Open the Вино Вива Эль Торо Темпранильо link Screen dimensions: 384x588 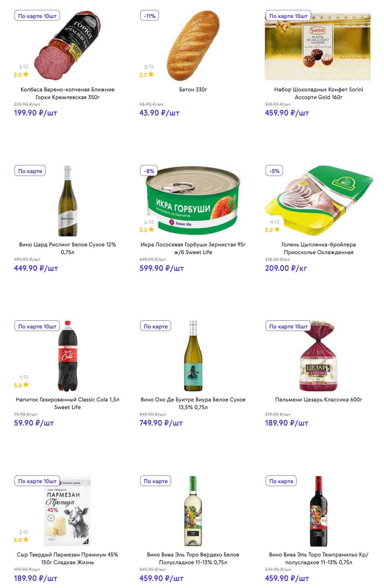tap(318, 558)
